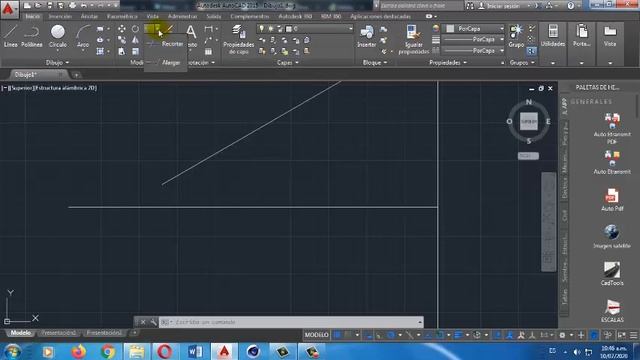Open the Paramétrico ribbon tab
The height and width of the screenshot is (360, 640).
pyautogui.click(x=122, y=16)
